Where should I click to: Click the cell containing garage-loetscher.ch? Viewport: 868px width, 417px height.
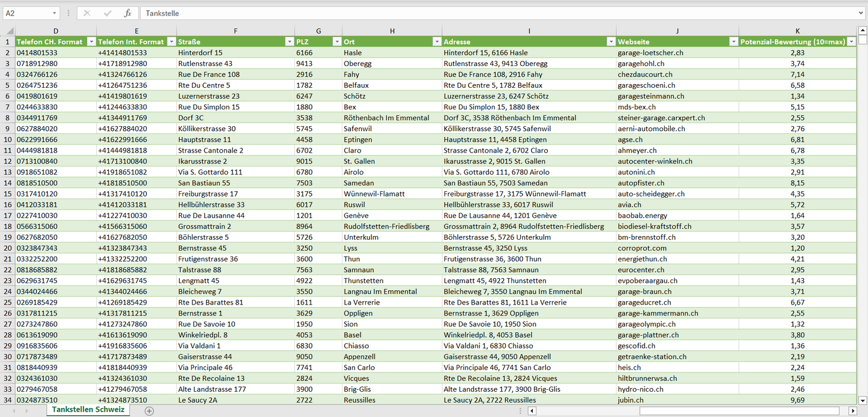[650, 53]
